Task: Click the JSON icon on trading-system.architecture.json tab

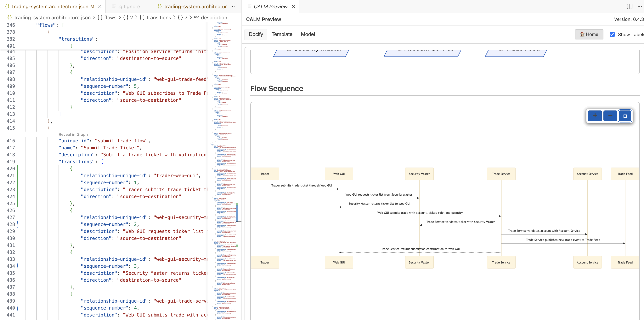Action: click(x=8, y=7)
